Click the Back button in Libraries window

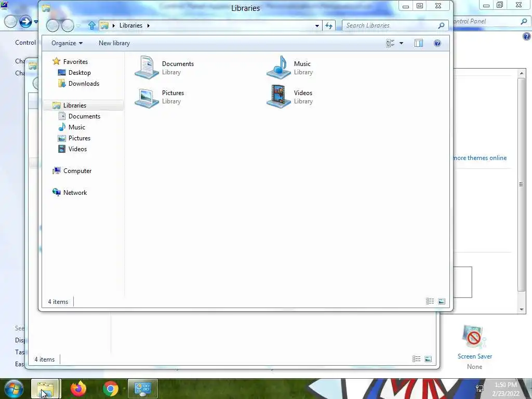[52, 25]
